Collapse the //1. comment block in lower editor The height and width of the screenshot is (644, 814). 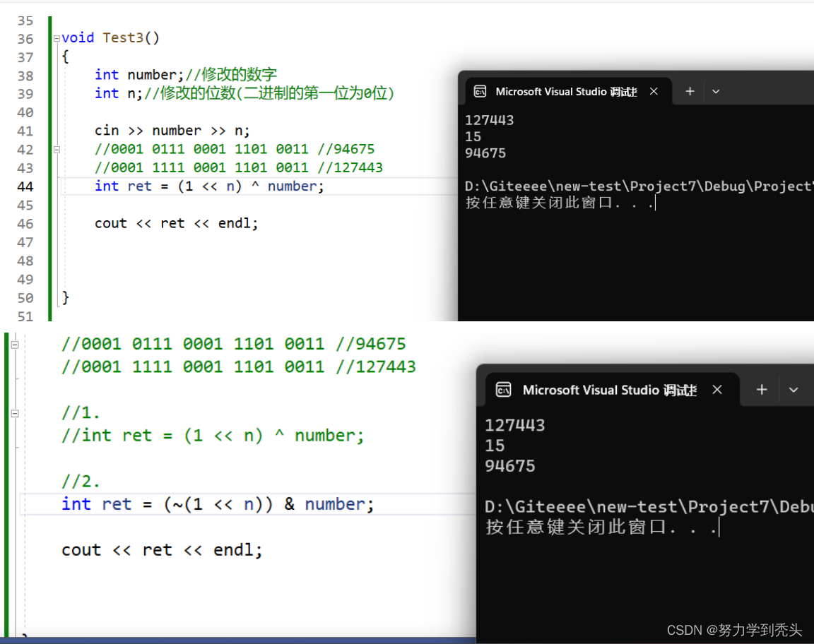point(15,414)
